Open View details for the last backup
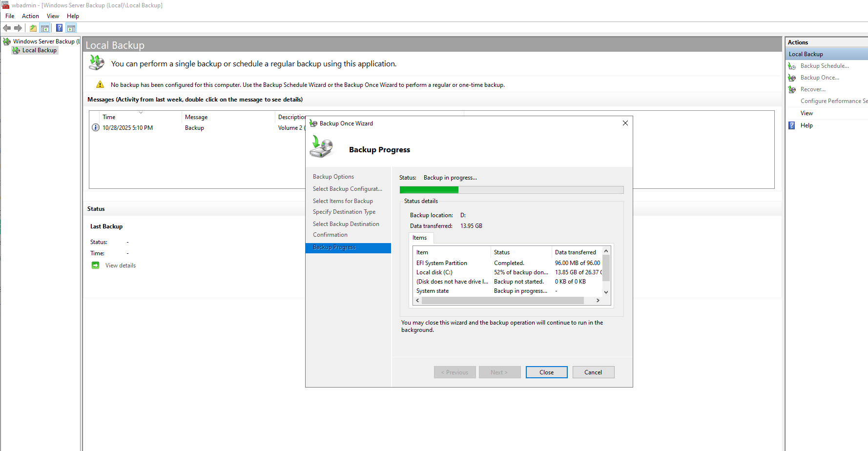 (x=120, y=265)
